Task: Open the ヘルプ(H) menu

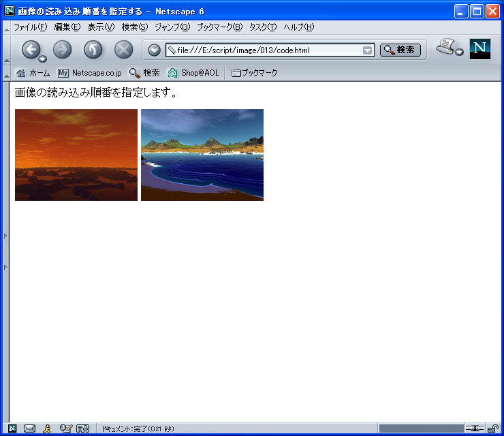Action: click(298, 27)
